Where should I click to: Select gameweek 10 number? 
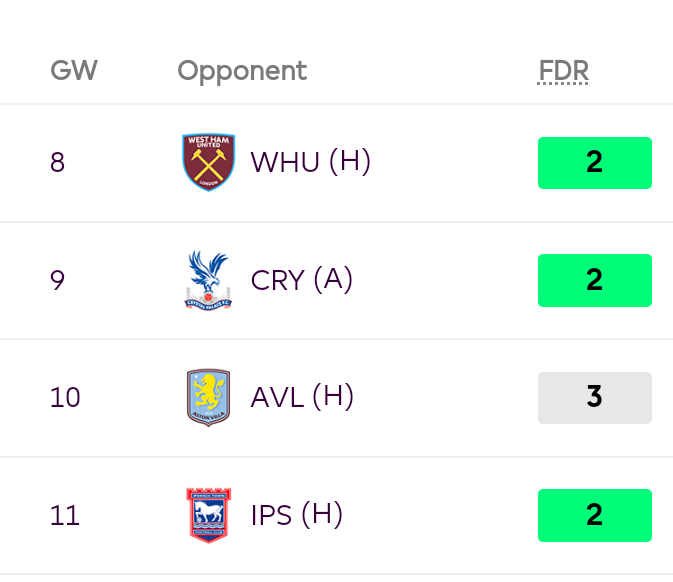pyautogui.click(x=65, y=397)
